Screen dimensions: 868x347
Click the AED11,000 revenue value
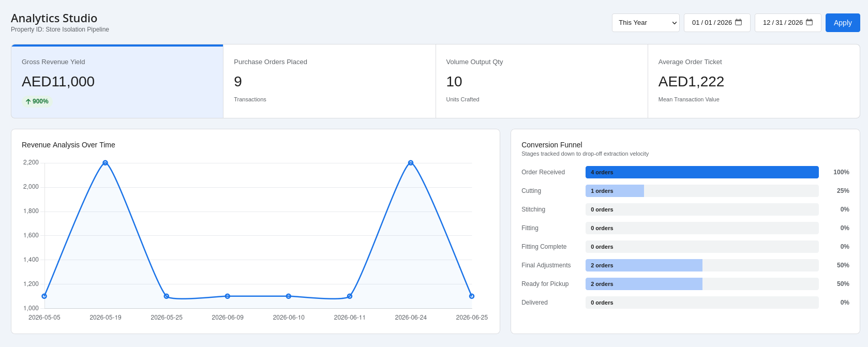tap(58, 82)
